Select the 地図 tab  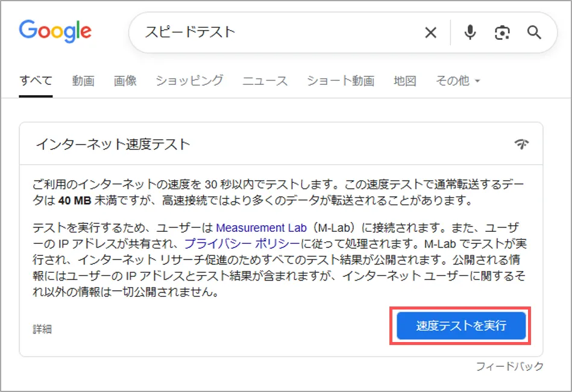(405, 81)
